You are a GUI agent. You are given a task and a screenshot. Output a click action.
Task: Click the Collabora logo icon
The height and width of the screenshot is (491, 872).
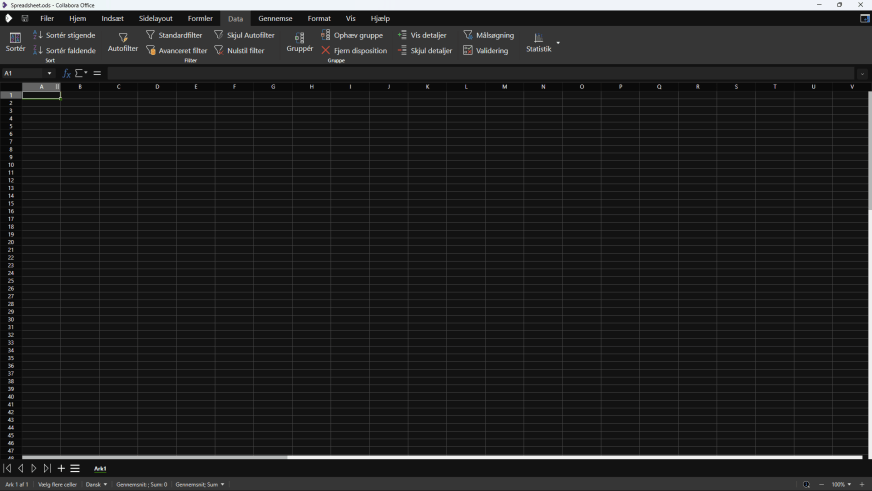pyautogui.click(x=8, y=18)
